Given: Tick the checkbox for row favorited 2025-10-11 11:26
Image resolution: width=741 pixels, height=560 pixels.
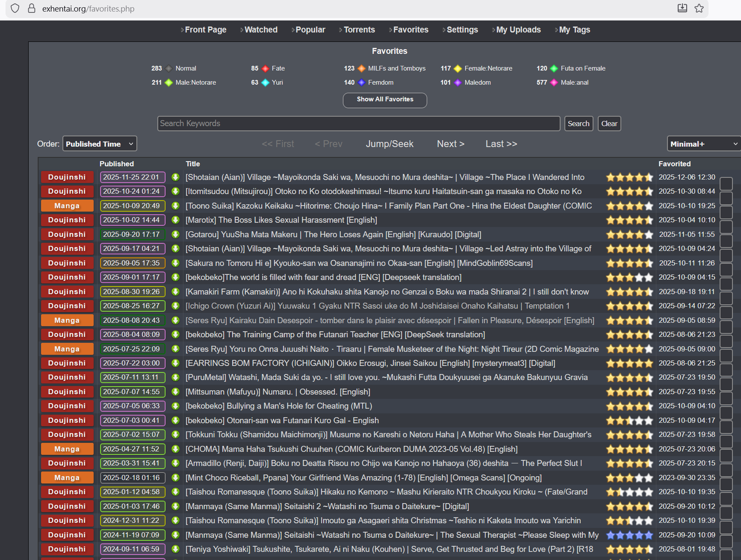Looking at the screenshot, I should (x=726, y=270).
